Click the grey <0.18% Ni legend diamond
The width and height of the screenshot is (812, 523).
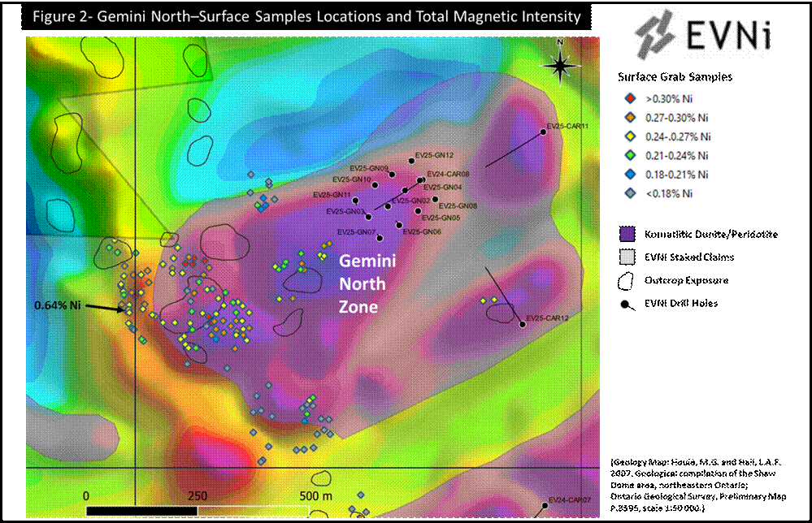631,193
